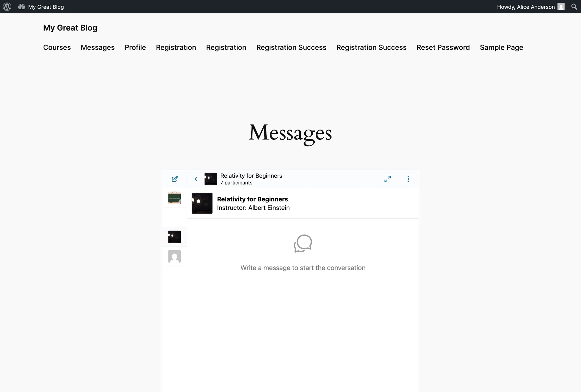Viewport: 581px width, 392px height.
Task: Navigate to the Messages menu item
Action: coord(98,47)
